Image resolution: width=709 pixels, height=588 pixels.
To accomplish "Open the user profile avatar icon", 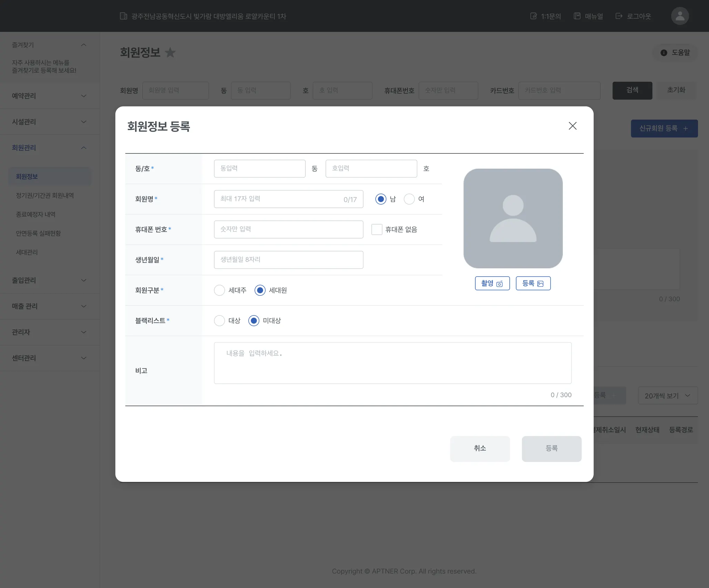I will (x=680, y=16).
